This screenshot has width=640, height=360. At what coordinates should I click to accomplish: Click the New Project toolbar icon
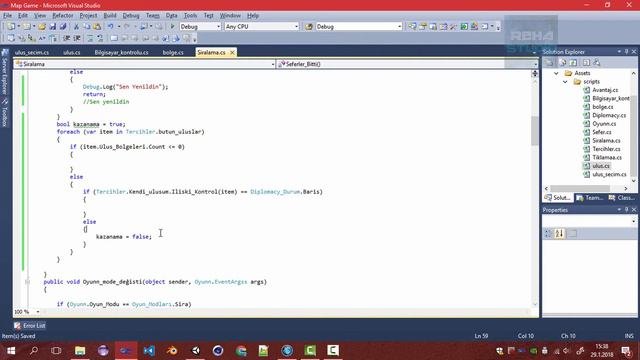(x=11, y=27)
